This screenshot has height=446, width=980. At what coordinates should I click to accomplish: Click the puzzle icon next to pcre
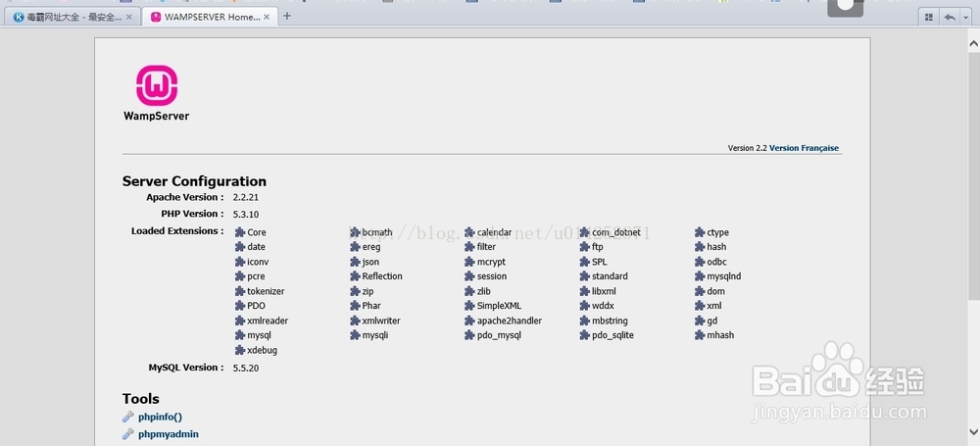click(240, 275)
